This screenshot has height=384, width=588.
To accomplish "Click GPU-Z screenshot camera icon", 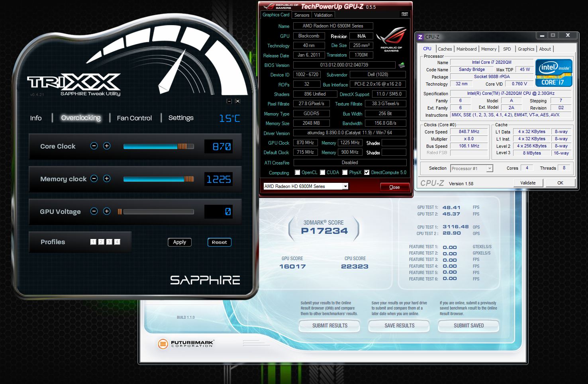I will [405, 14].
